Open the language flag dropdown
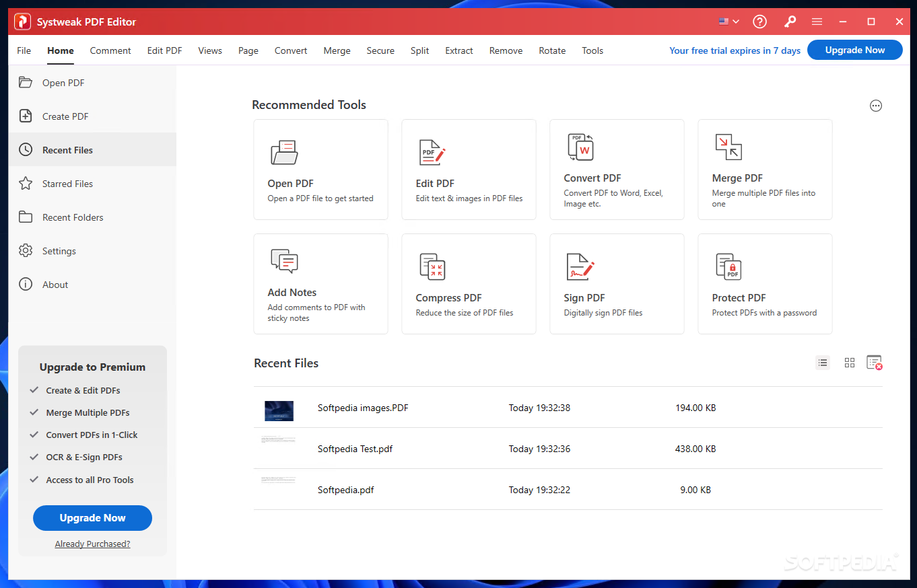The width and height of the screenshot is (917, 588). pos(729,22)
